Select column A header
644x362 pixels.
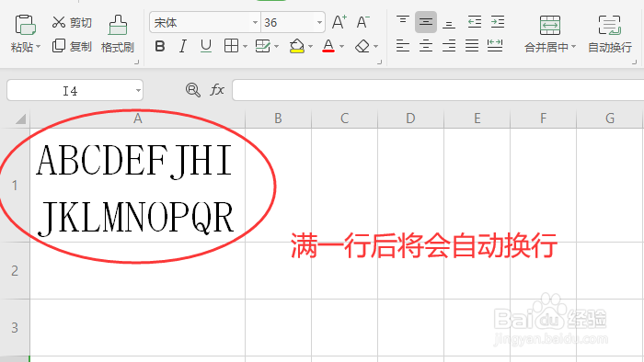coord(138,119)
